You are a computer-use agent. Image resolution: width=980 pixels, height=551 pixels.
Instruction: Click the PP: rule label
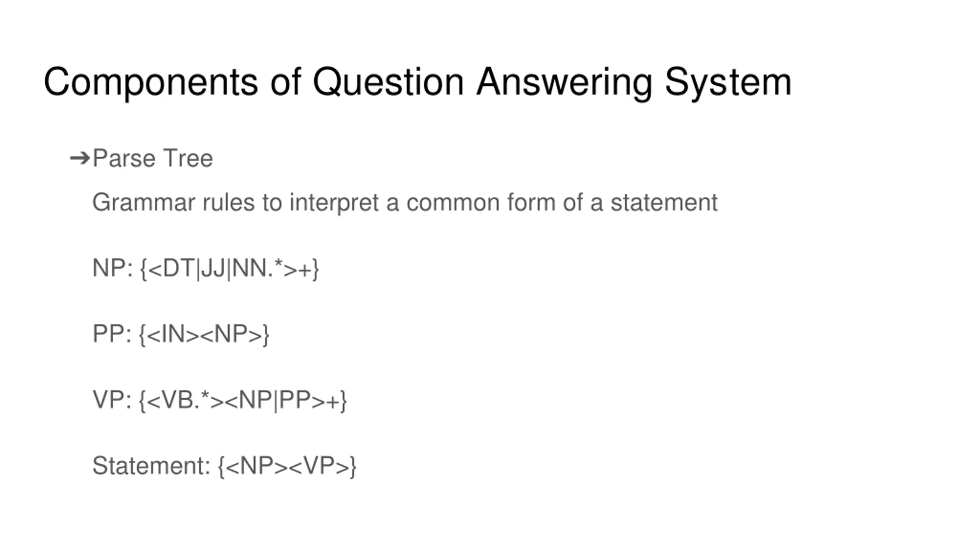coord(112,334)
